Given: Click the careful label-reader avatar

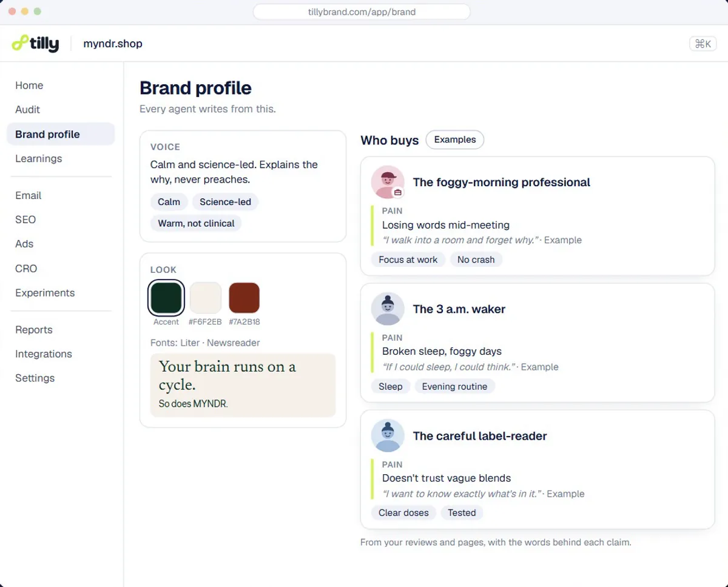Looking at the screenshot, I should coord(388,435).
